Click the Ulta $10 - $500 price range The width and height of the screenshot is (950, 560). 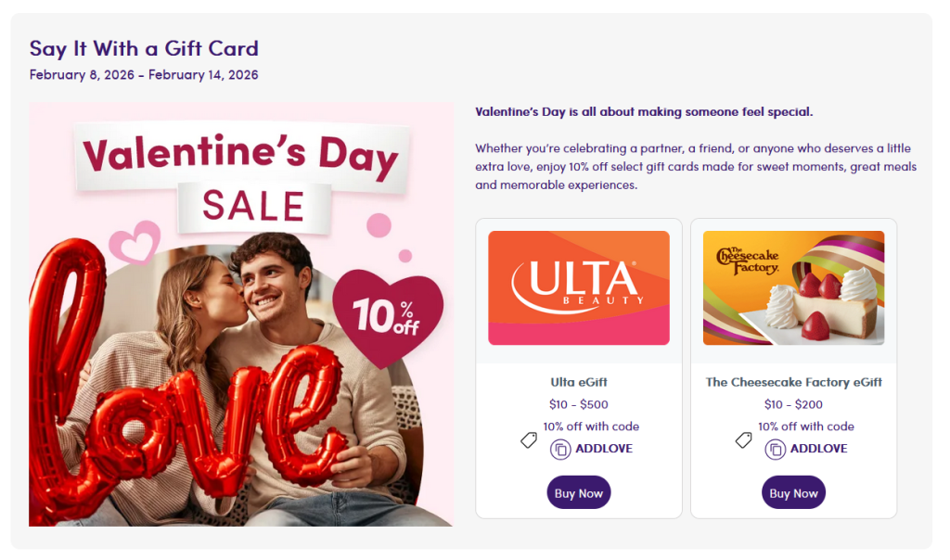point(579,404)
